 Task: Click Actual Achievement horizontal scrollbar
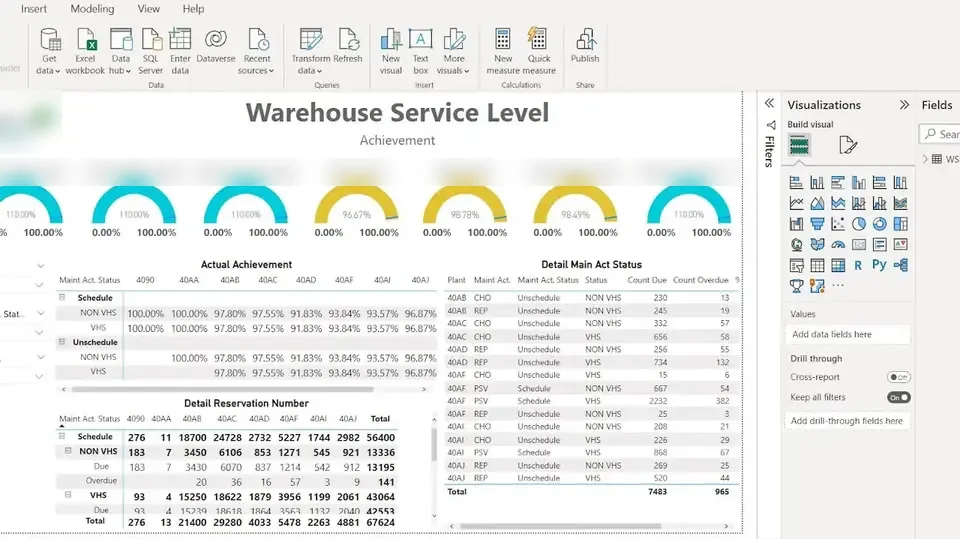click(x=222, y=389)
